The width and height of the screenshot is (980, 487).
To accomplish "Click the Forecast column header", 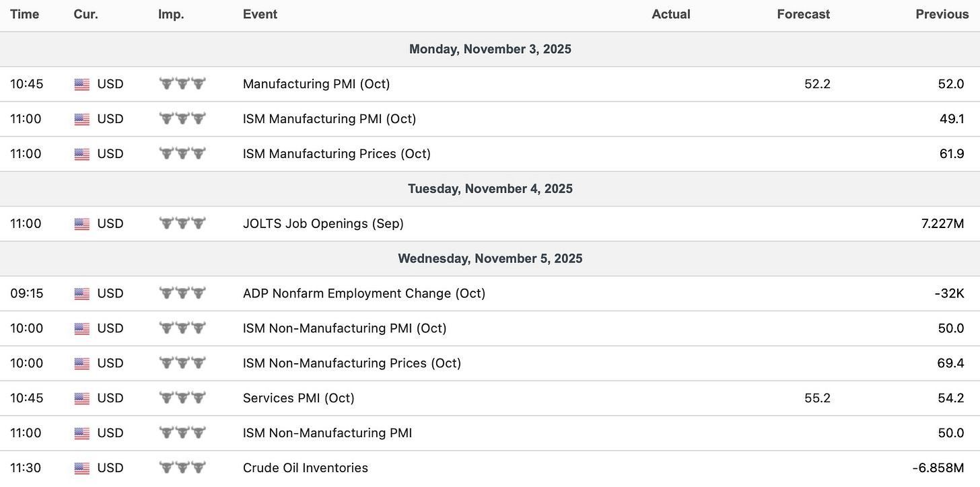I will pos(803,14).
